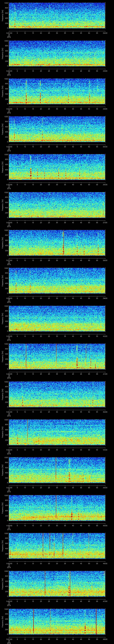Click the spectrogram panel starting at 9:47:00
Screen dimensions: 114x644
coord(57,621)
